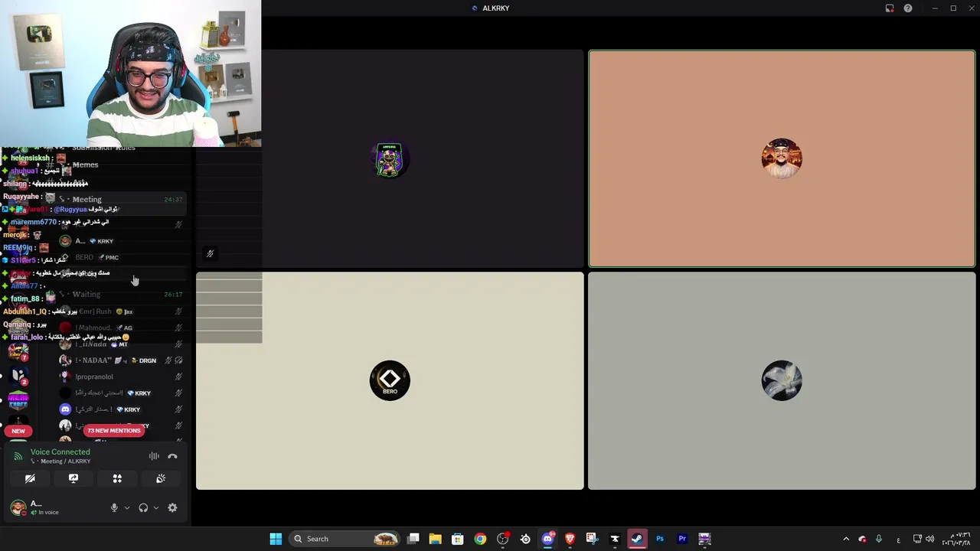Open the Help question mark icon
980x551 pixels.
click(x=908, y=8)
